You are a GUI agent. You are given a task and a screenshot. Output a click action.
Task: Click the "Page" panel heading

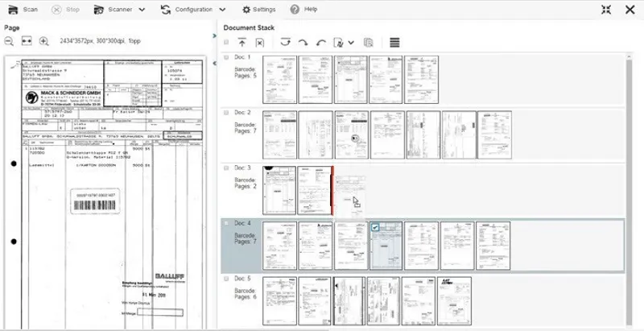pyautogui.click(x=12, y=28)
